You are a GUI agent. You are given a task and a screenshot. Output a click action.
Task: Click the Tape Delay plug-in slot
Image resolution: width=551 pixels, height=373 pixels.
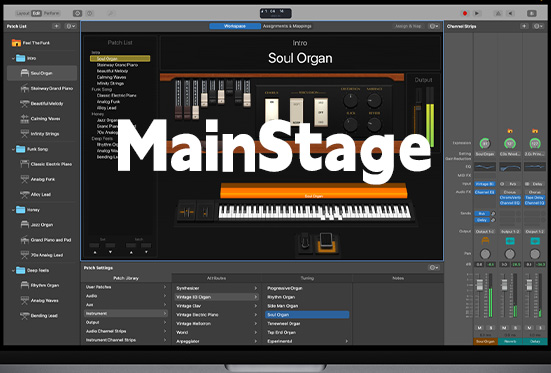pyautogui.click(x=535, y=198)
